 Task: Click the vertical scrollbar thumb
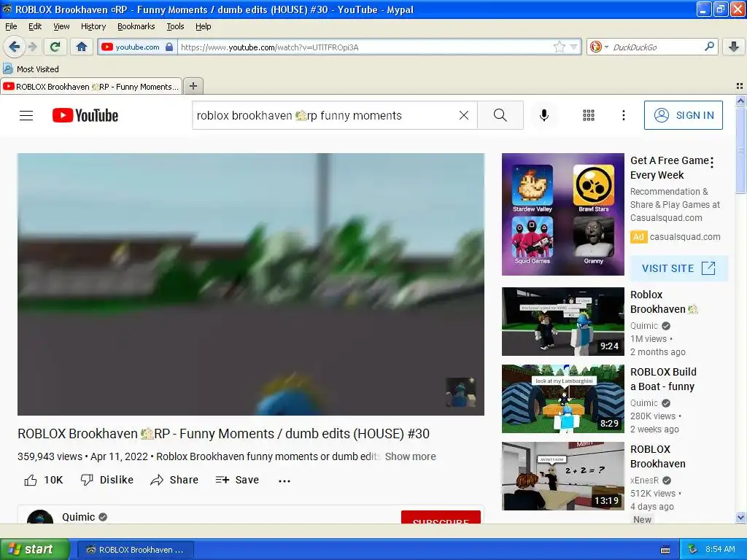tap(740, 150)
